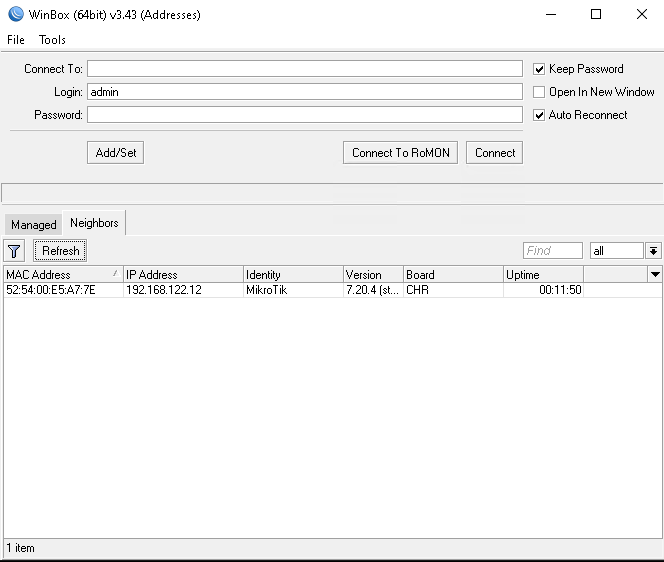The width and height of the screenshot is (664, 562).
Task: Sort by Uptime column header
Action: tap(543, 274)
